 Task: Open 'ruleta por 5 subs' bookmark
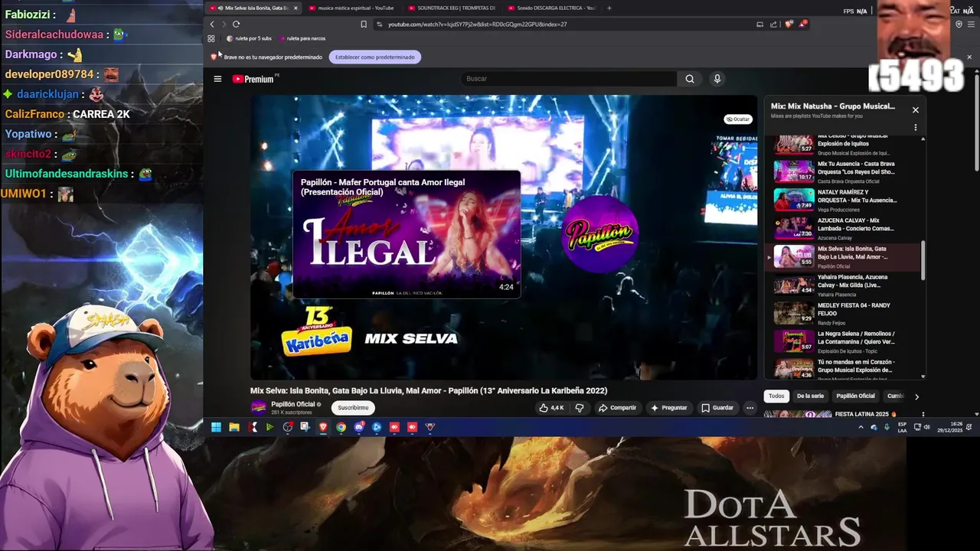pyautogui.click(x=249, y=38)
